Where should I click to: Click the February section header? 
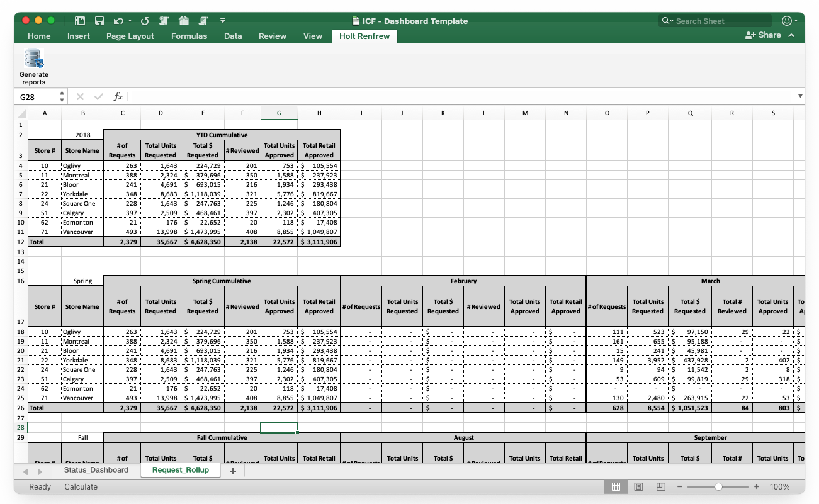click(x=463, y=281)
